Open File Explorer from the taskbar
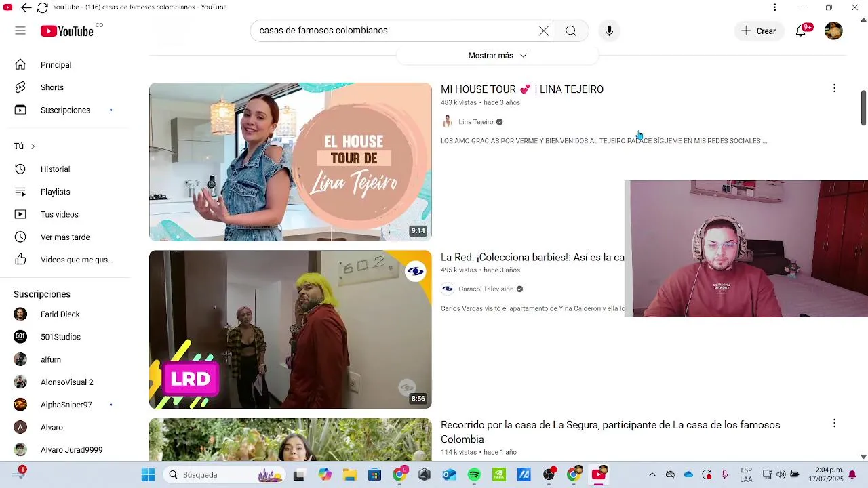This screenshot has width=868, height=488. click(x=349, y=475)
